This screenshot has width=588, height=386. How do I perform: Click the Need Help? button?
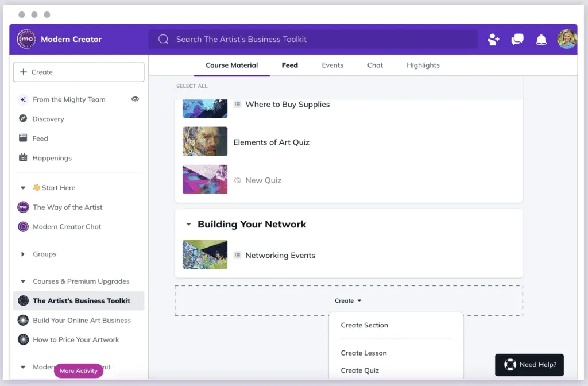tap(529, 365)
